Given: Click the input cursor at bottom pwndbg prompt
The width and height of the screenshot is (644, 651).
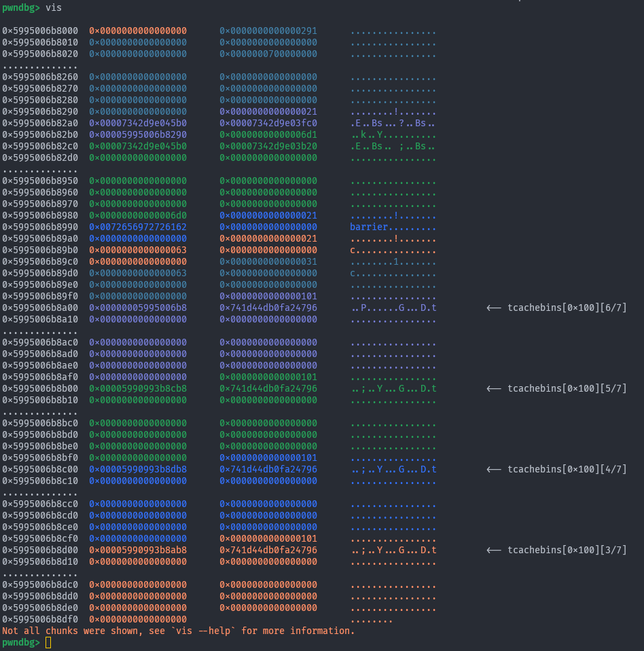Looking at the screenshot, I should (48, 643).
